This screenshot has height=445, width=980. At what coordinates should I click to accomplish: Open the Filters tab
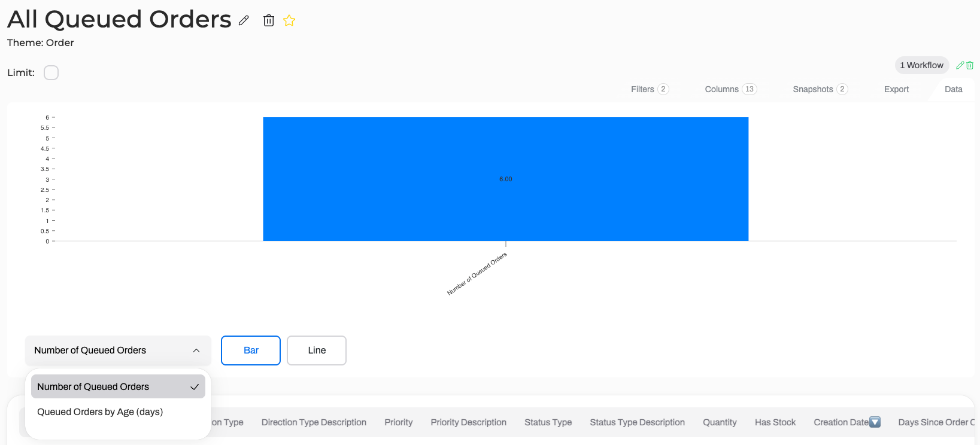[650, 89]
